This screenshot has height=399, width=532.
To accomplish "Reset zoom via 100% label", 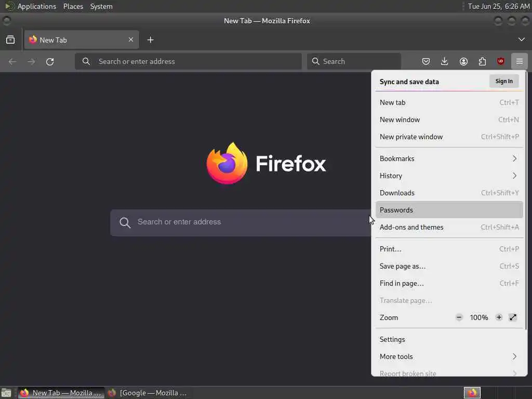I will [478, 317].
